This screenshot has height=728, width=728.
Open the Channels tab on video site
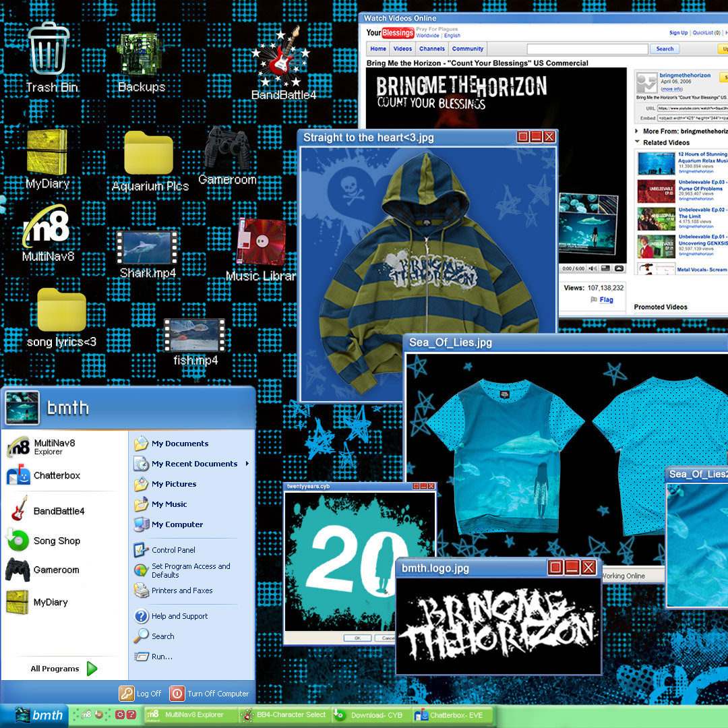pyautogui.click(x=432, y=49)
